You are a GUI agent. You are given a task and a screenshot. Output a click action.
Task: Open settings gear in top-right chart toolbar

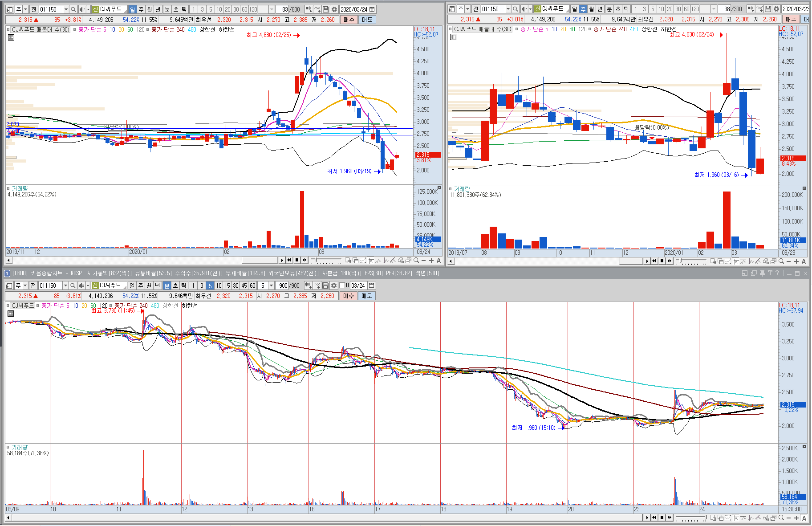(x=776, y=9)
